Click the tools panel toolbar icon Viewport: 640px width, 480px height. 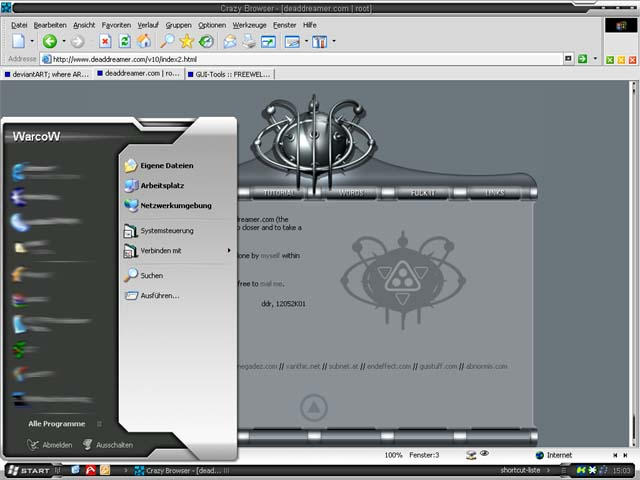[x=320, y=42]
